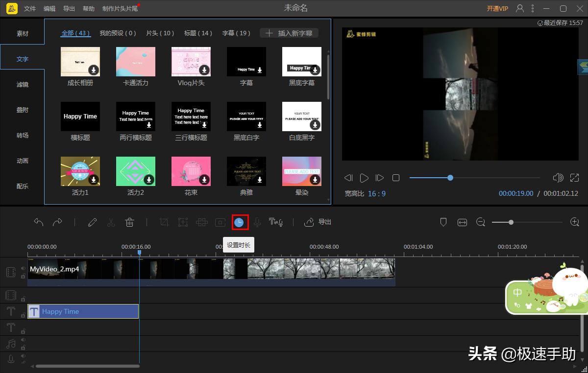Click the trash delete icon in toolbar
This screenshot has width=588, height=373.
(x=129, y=222)
